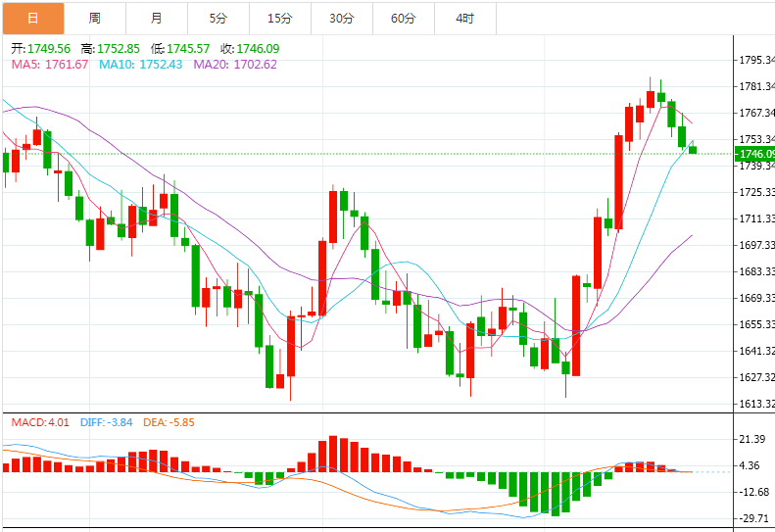Click the low price 1745.57 value
Screen dimensions: 775x532
[x=188, y=48]
